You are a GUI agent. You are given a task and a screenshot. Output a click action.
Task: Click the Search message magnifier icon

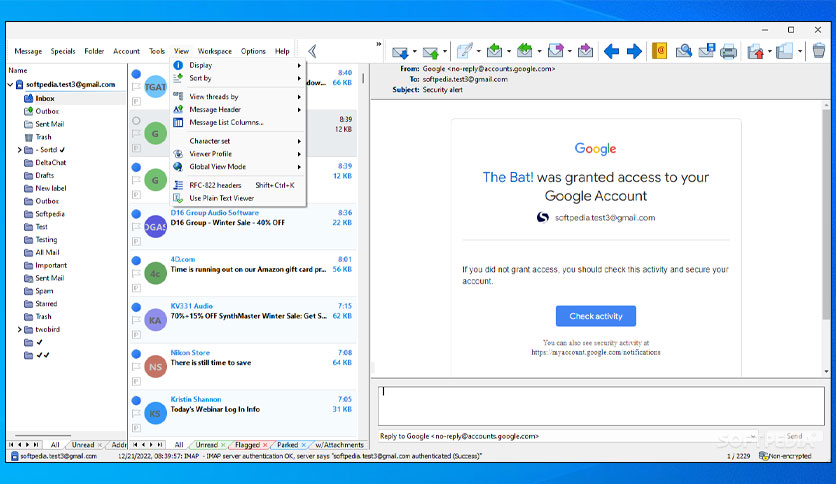683,51
